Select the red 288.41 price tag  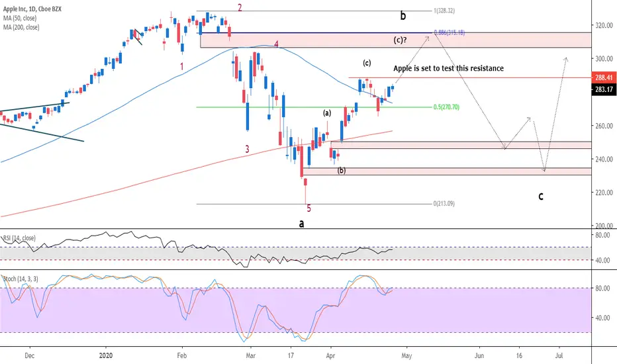[604, 77]
